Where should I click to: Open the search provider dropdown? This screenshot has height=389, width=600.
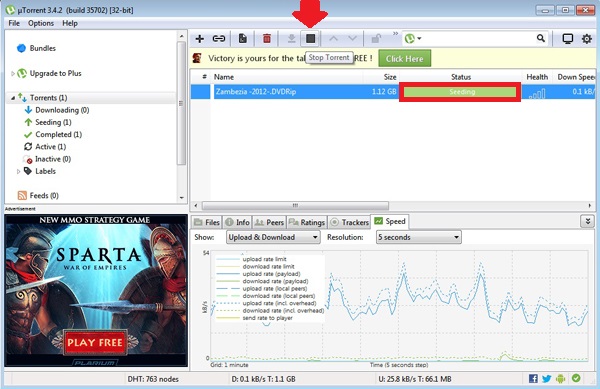(x=413, y=39)
